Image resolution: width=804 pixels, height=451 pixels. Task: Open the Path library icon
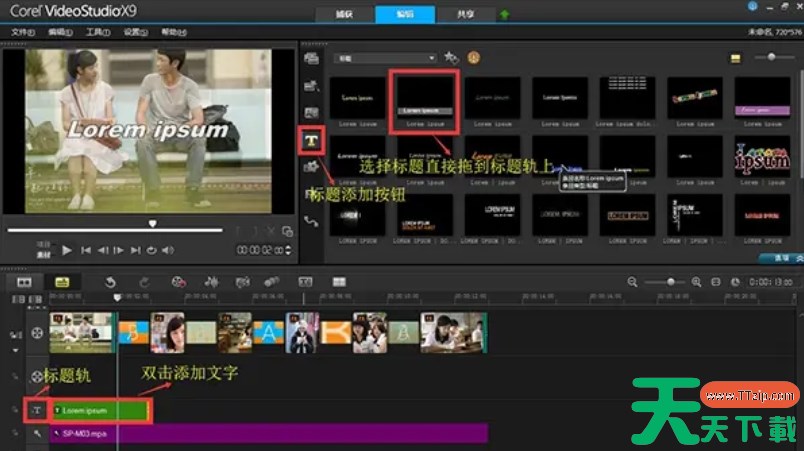pyautogui.click(x=312, y=221)
